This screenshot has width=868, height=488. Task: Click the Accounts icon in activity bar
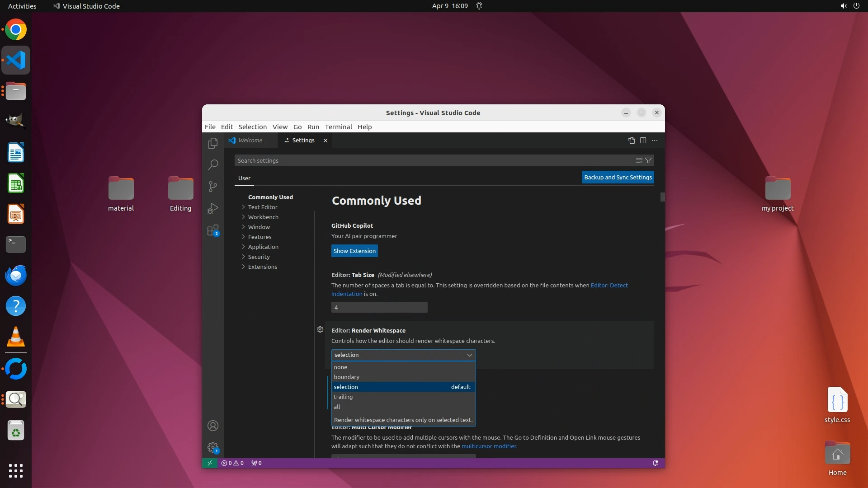[x=212, y=426]
